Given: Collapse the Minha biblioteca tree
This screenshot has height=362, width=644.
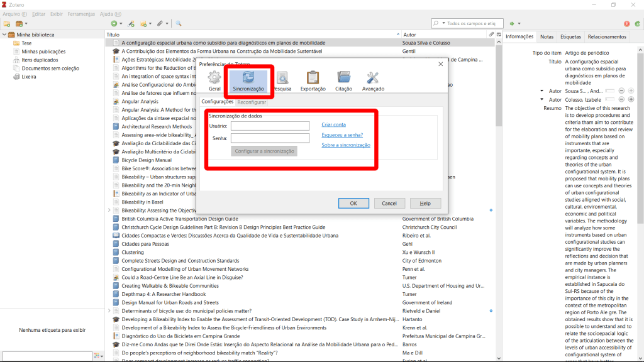Looking at the screenshot, I should [4, 35].
